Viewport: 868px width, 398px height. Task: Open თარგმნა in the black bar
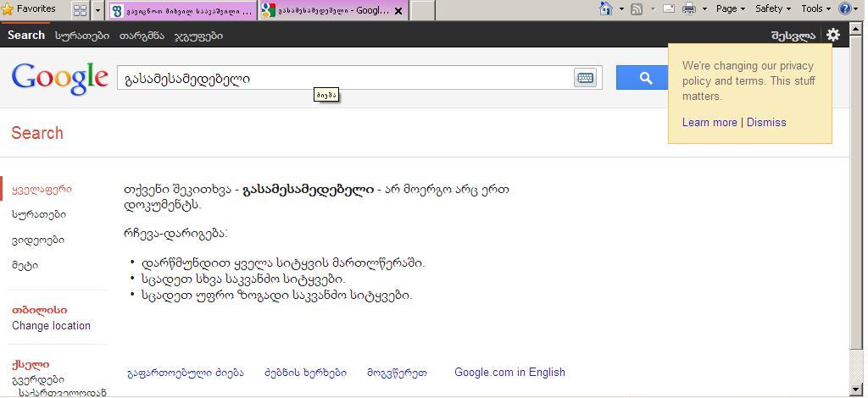(x=142, y=36)
